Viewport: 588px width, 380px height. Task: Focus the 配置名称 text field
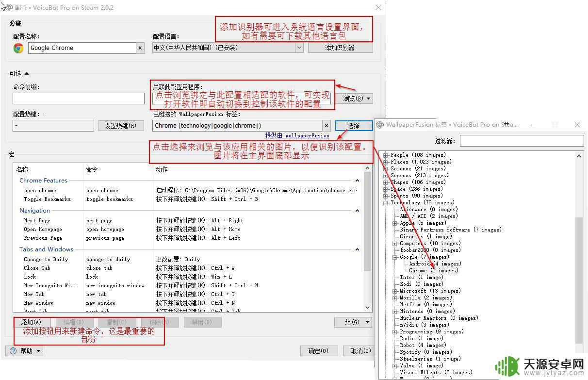[x=82, y=48]
